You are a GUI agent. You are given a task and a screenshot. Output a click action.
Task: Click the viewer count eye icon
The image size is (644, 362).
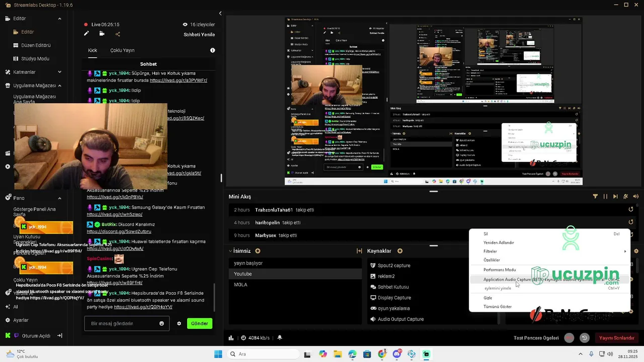pos(185,24)
